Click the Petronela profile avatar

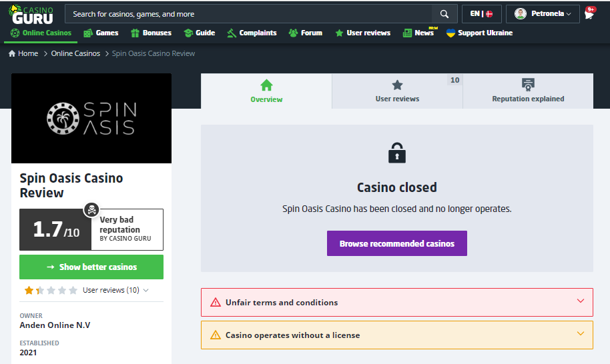point(521,14)
